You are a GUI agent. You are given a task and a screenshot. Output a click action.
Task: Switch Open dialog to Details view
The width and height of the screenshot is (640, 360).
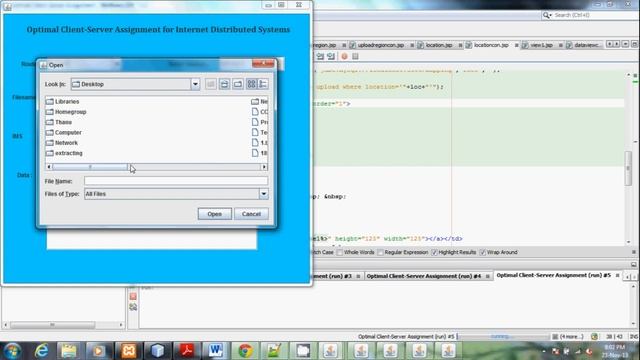click(263, 84)
